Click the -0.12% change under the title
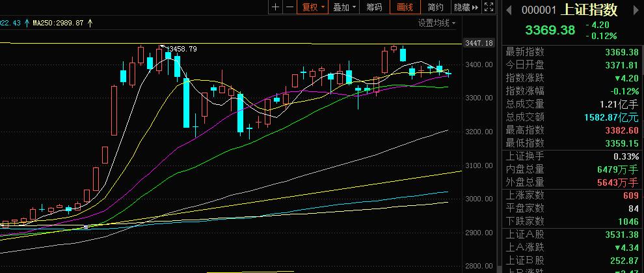 point(601,36)
